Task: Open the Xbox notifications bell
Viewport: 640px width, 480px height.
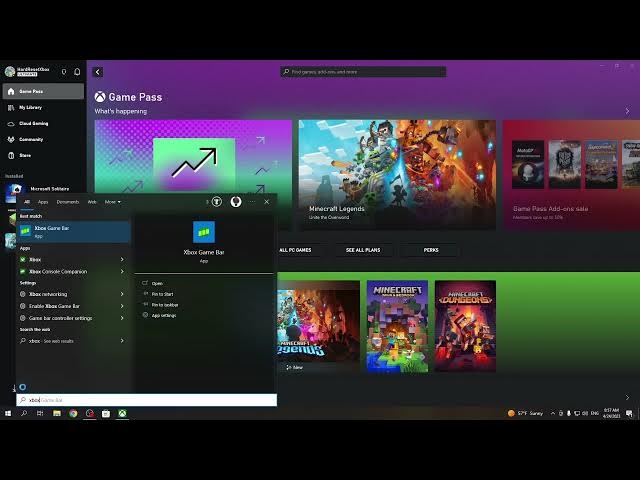Action: 77,72
